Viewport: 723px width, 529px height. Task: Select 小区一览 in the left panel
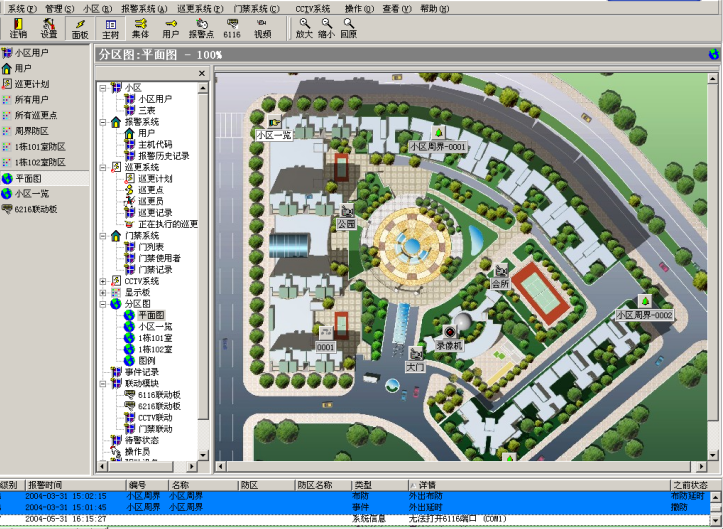26,194
